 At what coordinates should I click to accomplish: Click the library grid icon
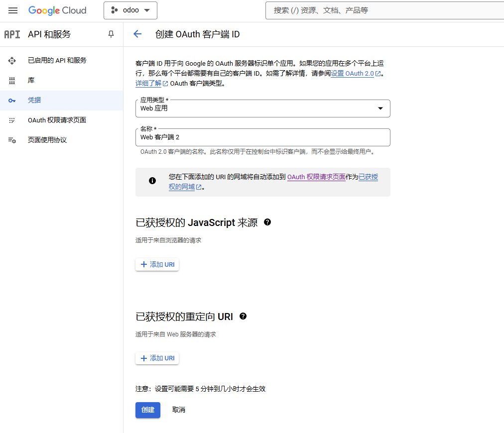[12, 80]
